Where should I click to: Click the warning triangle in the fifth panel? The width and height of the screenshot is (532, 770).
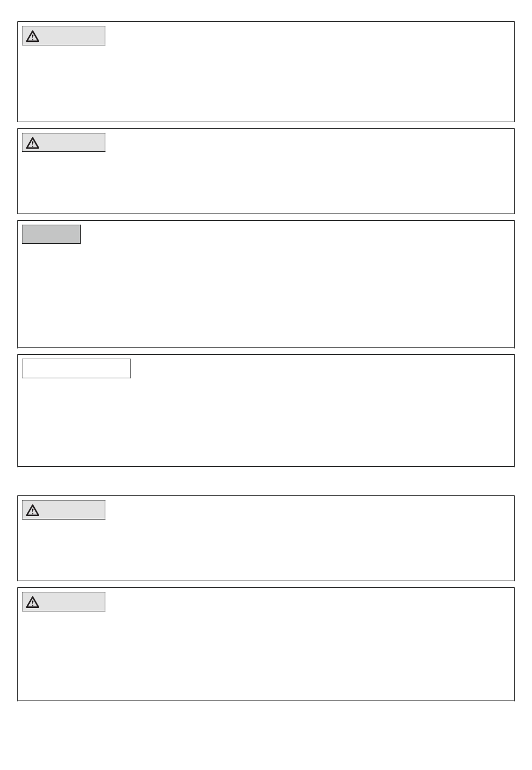(32, 510)
